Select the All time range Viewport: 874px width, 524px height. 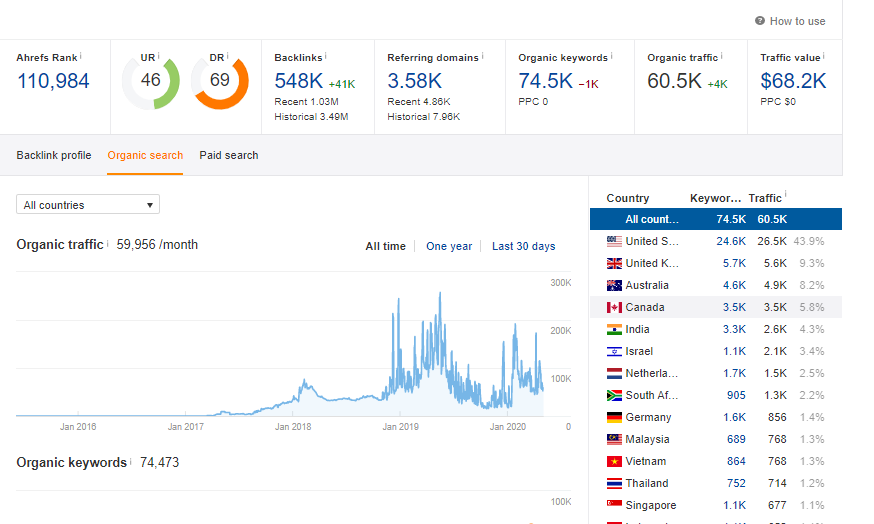(x=385, y=246)
